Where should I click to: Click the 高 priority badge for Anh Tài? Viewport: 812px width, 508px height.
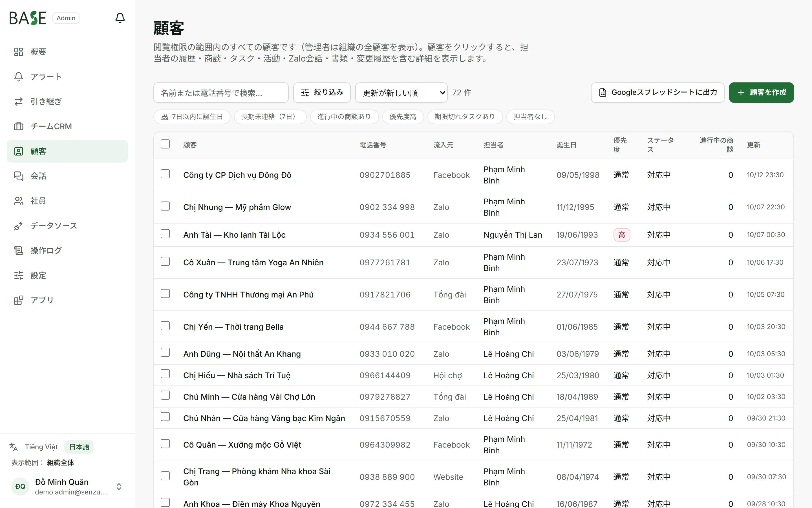(622, 235)
